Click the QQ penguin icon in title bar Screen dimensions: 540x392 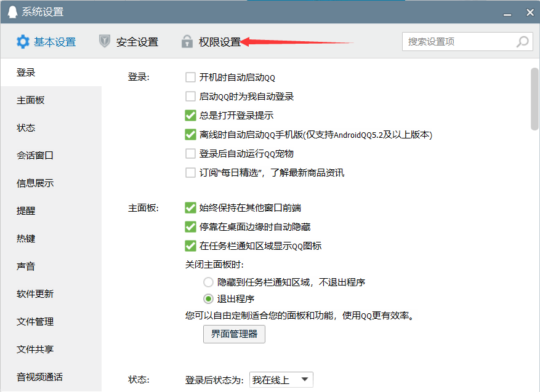click(x=12, y=12)
